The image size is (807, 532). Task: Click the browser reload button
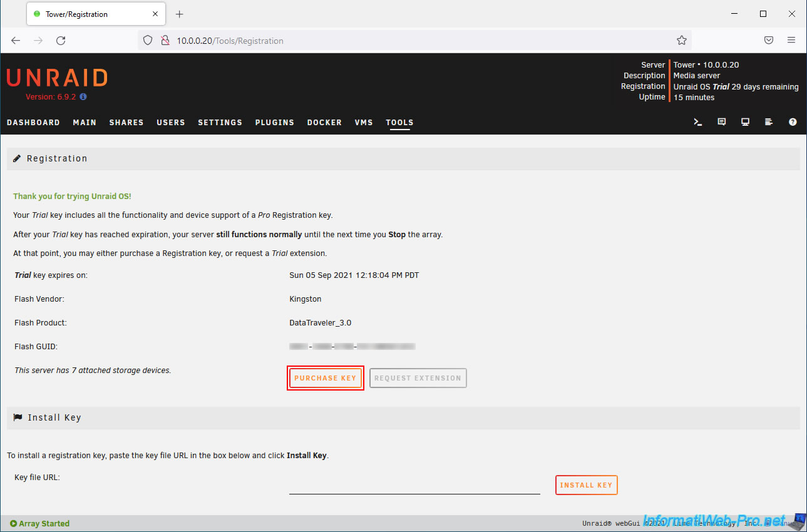[61, 41]
